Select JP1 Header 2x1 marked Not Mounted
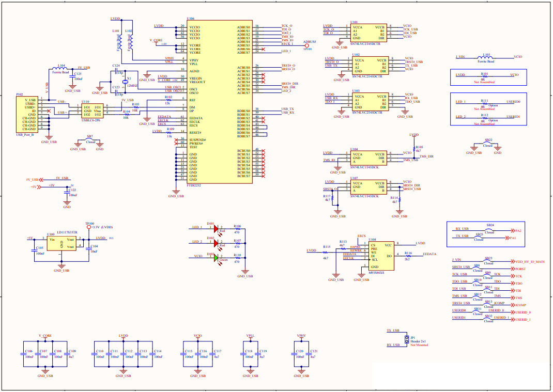 point(406,340)
